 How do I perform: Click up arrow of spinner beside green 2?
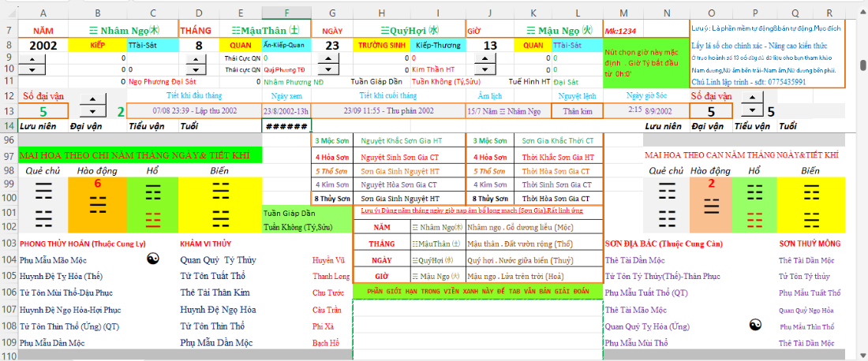(x=93, y=99)
